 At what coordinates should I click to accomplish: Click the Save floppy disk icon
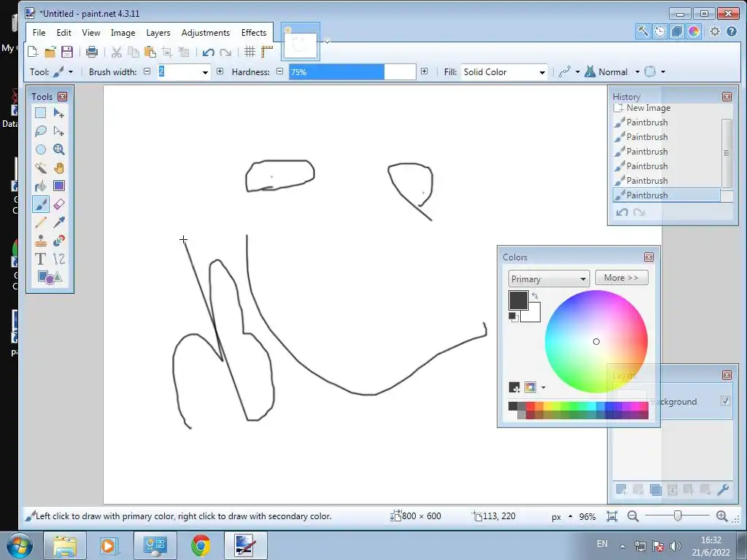67,52
